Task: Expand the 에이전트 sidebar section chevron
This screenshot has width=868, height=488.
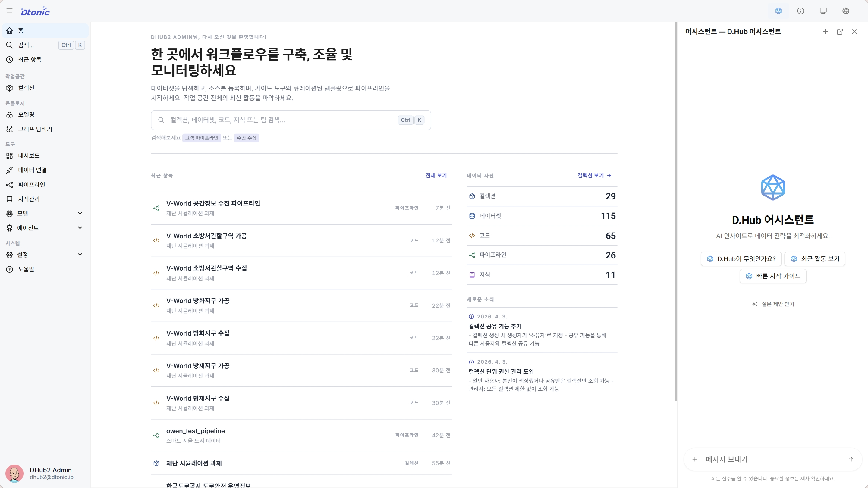Action: [x=80, y=228]
